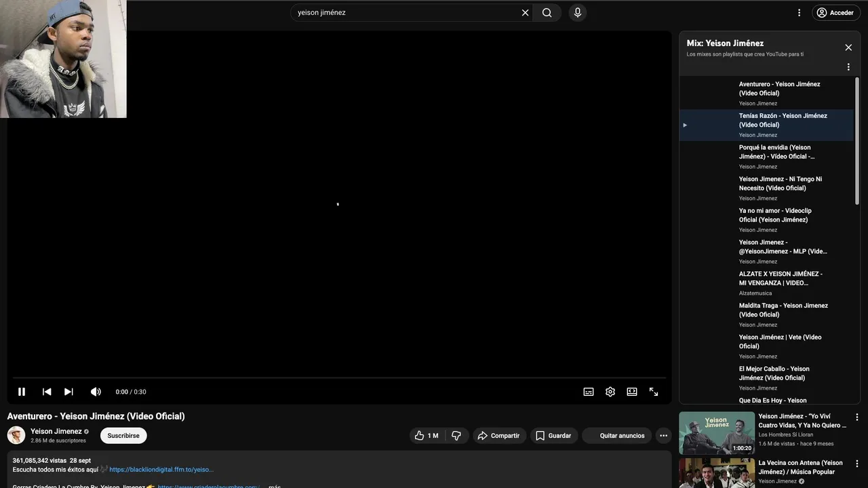Play El Mejor Caballo from playlist
The width and height of the screenshot is (868, 488).
(766, 378)
